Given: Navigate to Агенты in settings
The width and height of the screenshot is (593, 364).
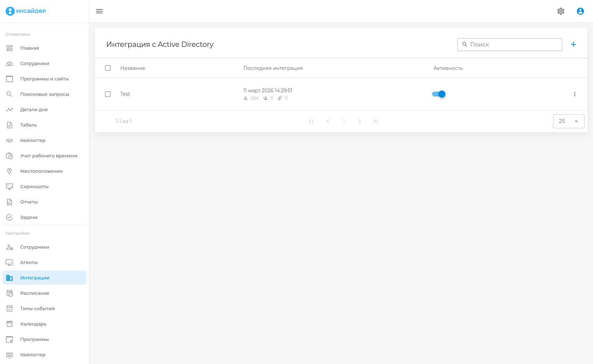Looking at the screenshot, I should point(29,262).
